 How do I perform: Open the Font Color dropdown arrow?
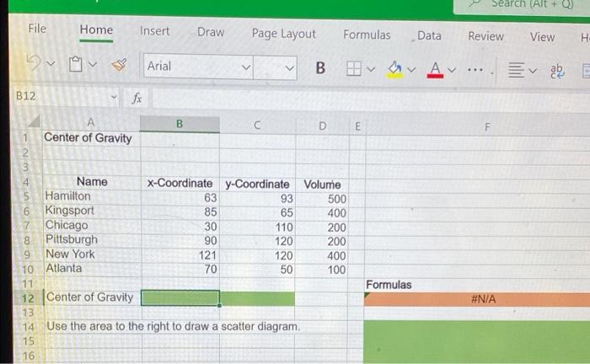pos(452,70)
